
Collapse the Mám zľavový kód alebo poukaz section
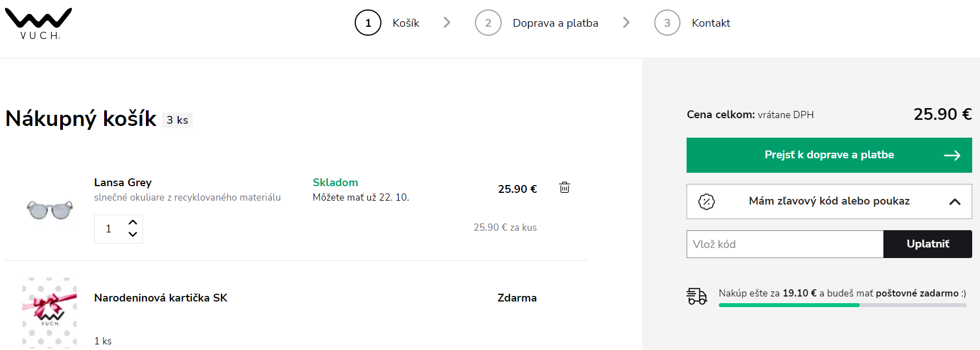955,201
